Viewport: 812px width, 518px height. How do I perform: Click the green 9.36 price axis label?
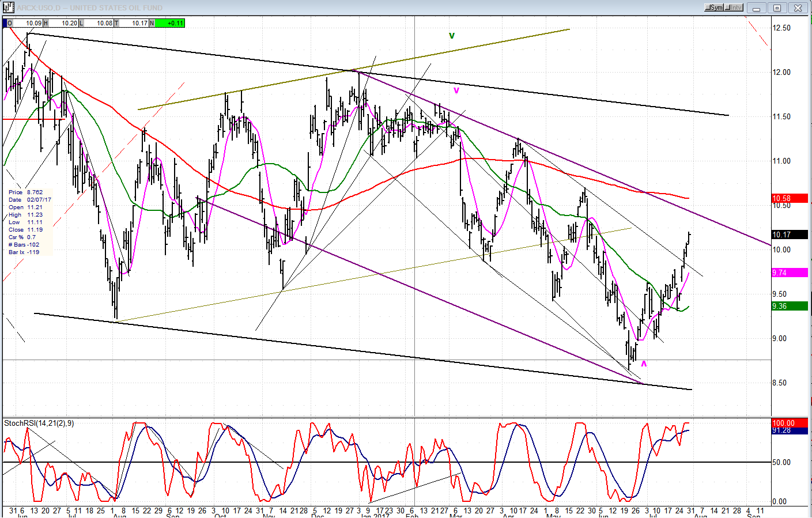tap(790, 307)
